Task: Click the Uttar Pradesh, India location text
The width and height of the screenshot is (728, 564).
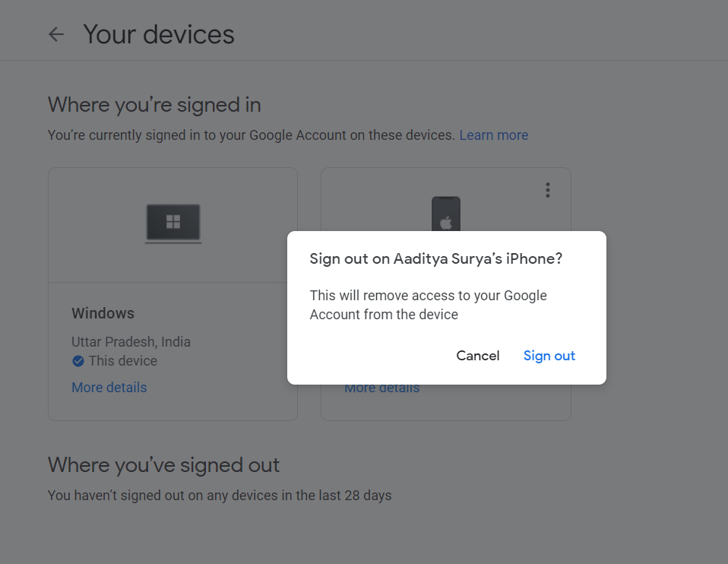Action: 131,342
